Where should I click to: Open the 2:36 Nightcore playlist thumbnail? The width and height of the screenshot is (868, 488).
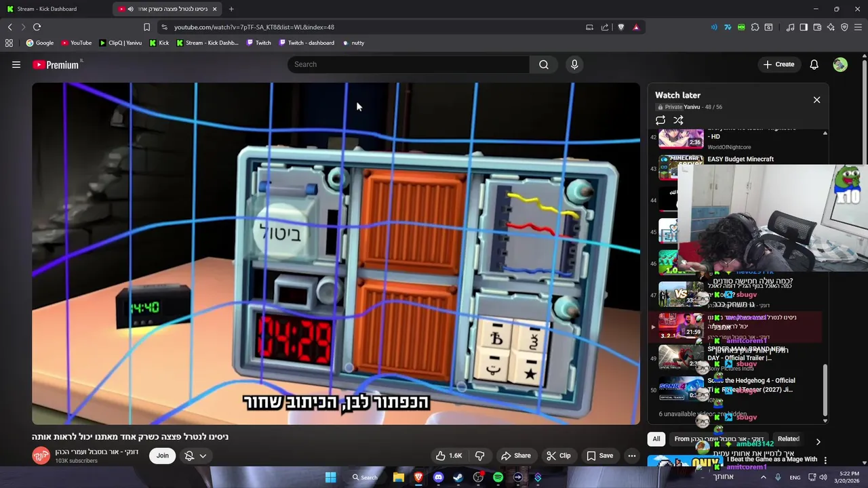pos(681,138)
